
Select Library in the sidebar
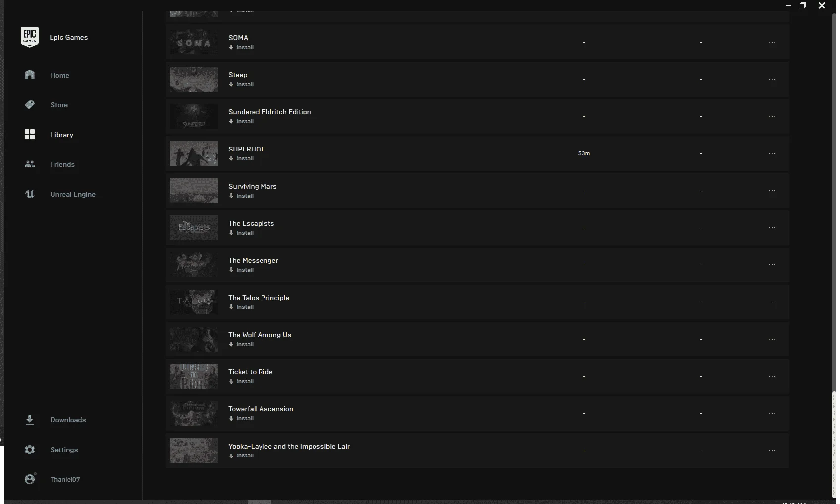tap(62, 135)
